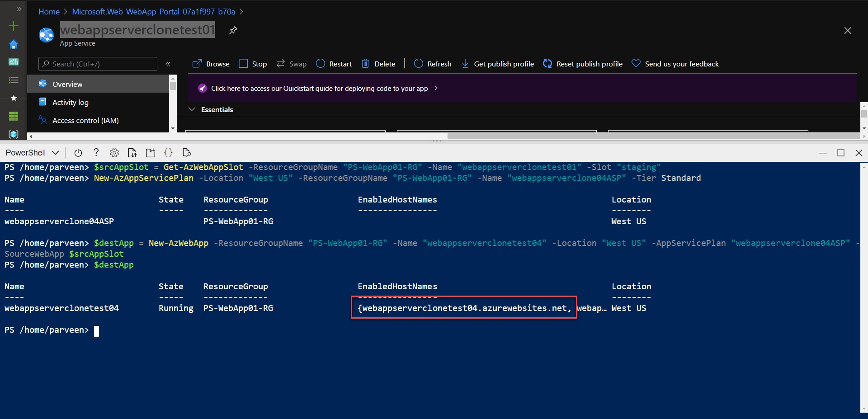
Task: Click the upload/download files icon
Action: [x=132, y=153]
